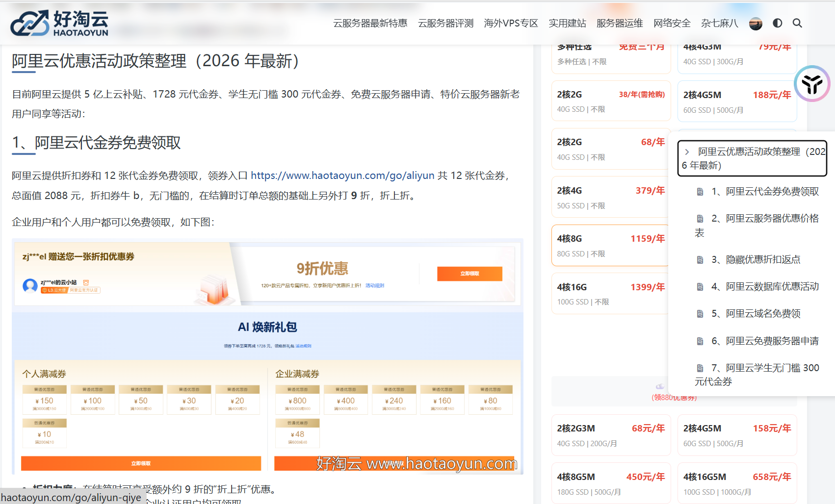Open 2核2G3M 68元/年 server card
The width and height of the screenshot is (835, 504).
click(611, 435)
